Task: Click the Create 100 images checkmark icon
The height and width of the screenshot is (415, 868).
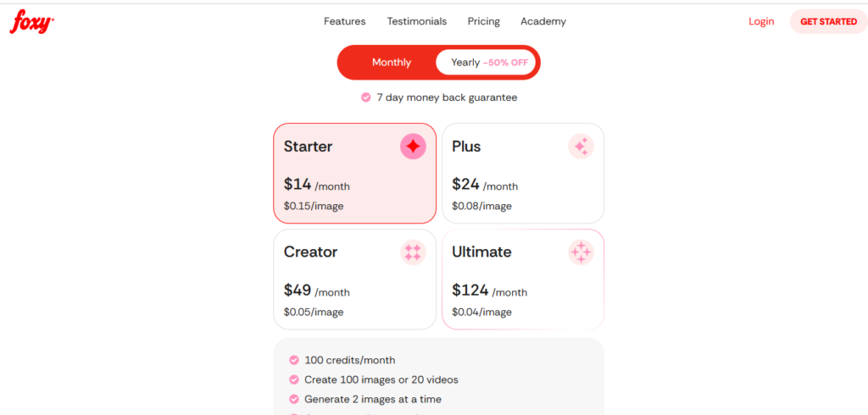Action: 294,379
